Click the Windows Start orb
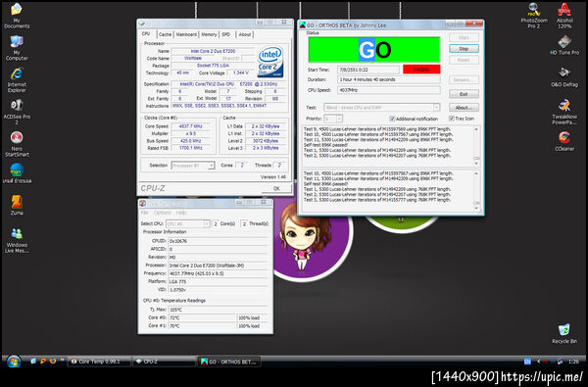This screenshot has width=588, height=387. 14,362
